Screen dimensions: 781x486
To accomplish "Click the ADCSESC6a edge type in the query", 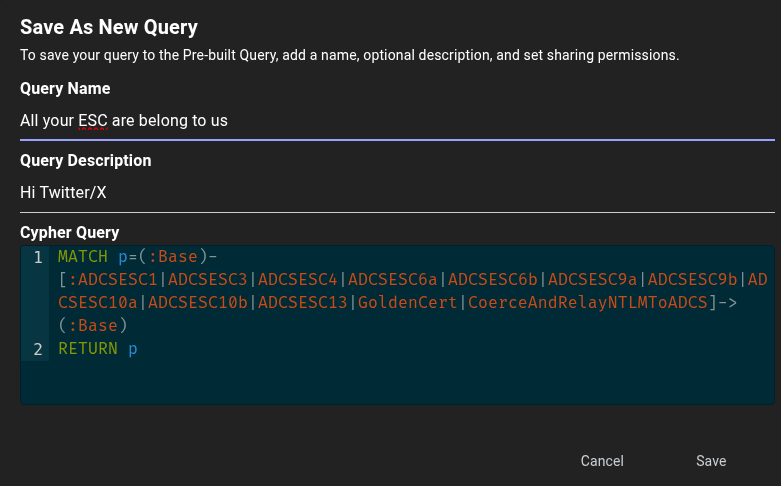I will click(393, 279).
